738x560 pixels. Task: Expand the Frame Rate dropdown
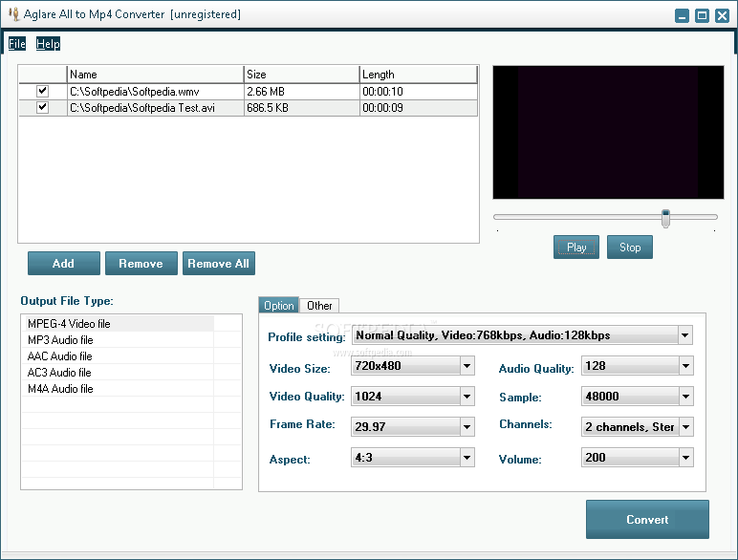(467, 427)
